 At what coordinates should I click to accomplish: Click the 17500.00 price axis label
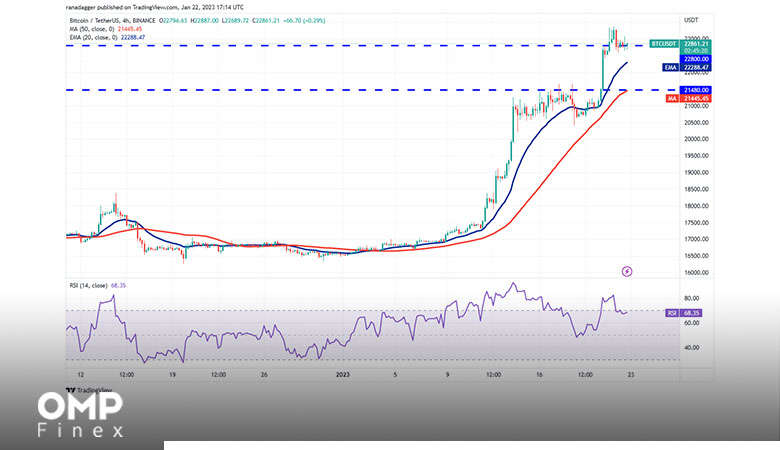tap(696, 223)
